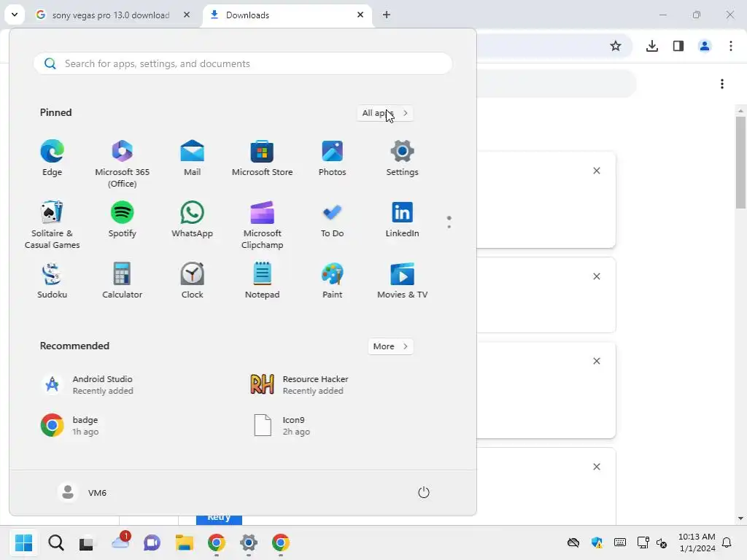This screenshot has height=560, width=747.
Task: Open the Settings gear on the taskbar
Action: (x=248, y=542)
